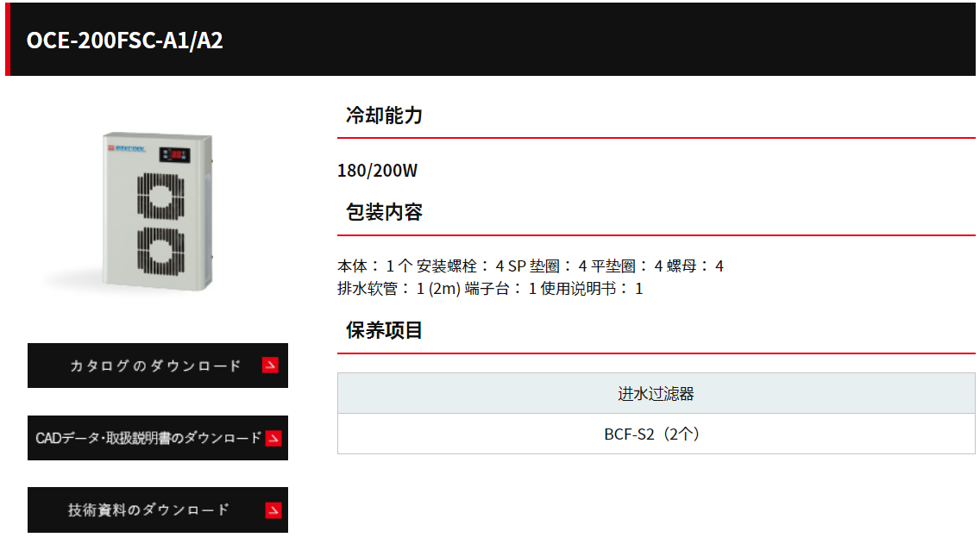Image resolution: width=980 pixels, height=550 pixels.
Task: Click the BCF-S2（2个）table cell
Action: [x=656, y=434]
